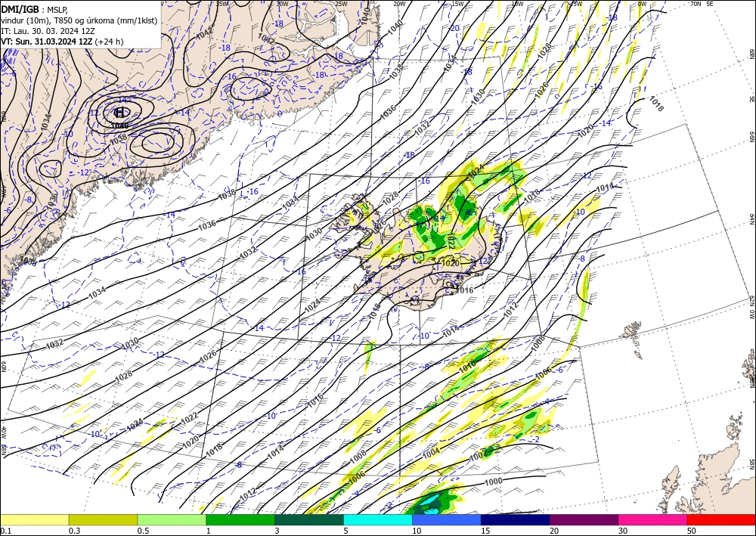Click the 1010 isobar label southeast of Iceland
This screenshot has width=756, height=536.
(466, 367)
